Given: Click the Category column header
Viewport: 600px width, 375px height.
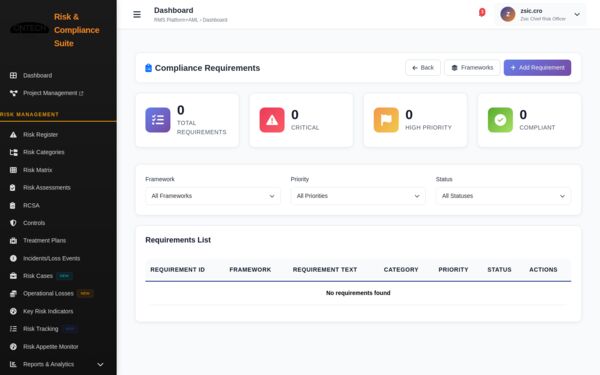Looking at the screenshot, I should click(401, 270).
